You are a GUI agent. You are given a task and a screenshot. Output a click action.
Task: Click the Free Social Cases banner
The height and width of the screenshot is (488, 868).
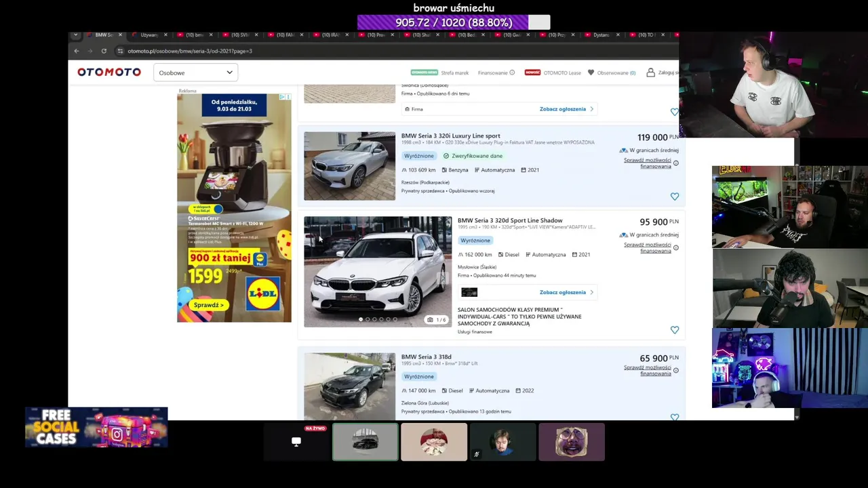click(x=96, y=428)
